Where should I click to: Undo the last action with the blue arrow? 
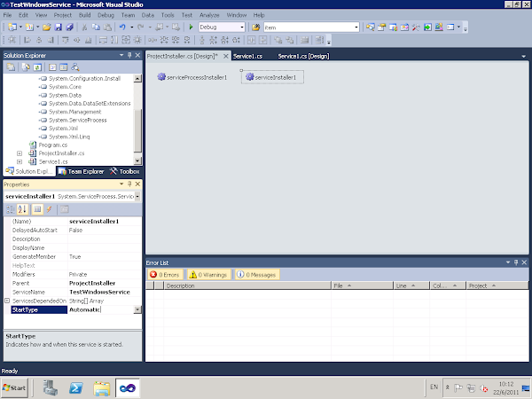pyautogui.click(x=122, y=27)
